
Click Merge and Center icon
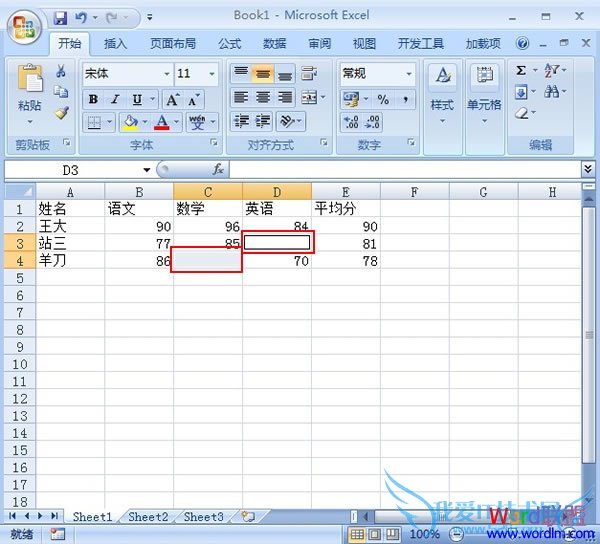pos(309,97)
